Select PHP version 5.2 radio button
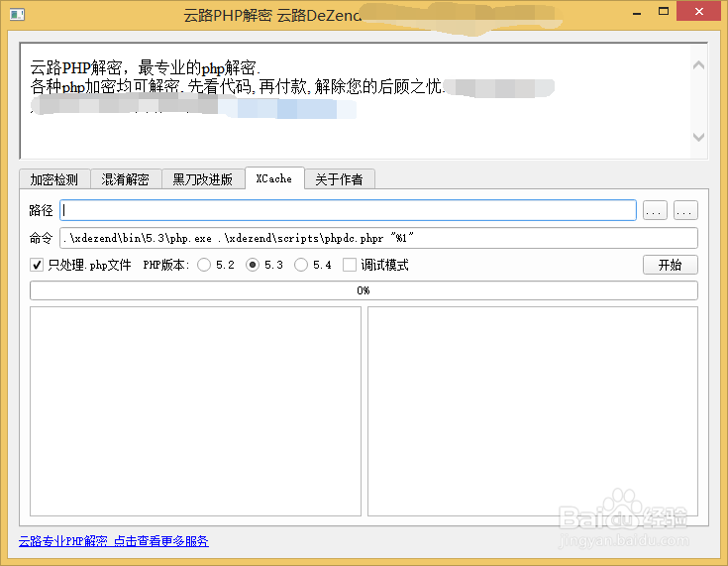Screen dimensions: 728x566 (204, 265)
